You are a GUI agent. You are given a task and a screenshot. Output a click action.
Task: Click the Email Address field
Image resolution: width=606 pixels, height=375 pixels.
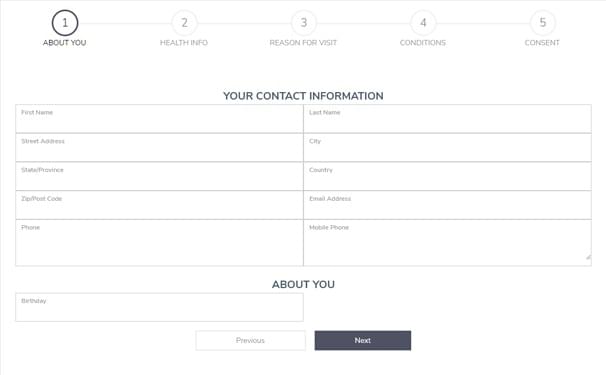click(x=448, y=205)
